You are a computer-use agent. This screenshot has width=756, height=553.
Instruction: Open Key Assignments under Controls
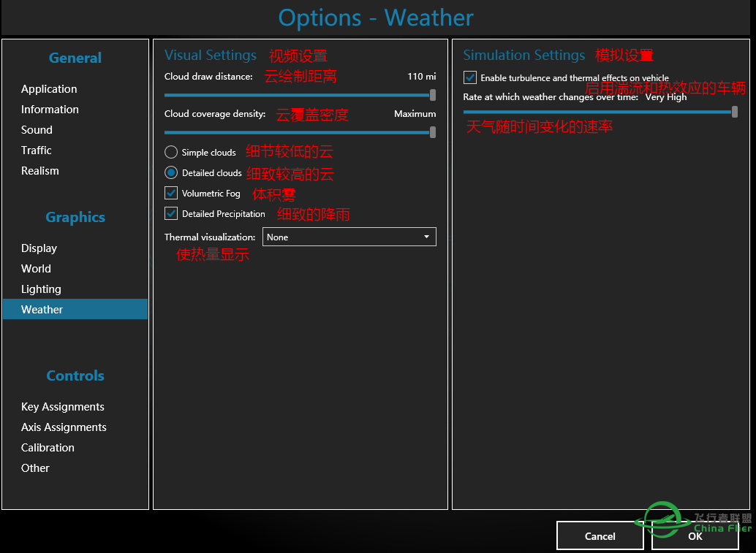[x=63, y=407]
